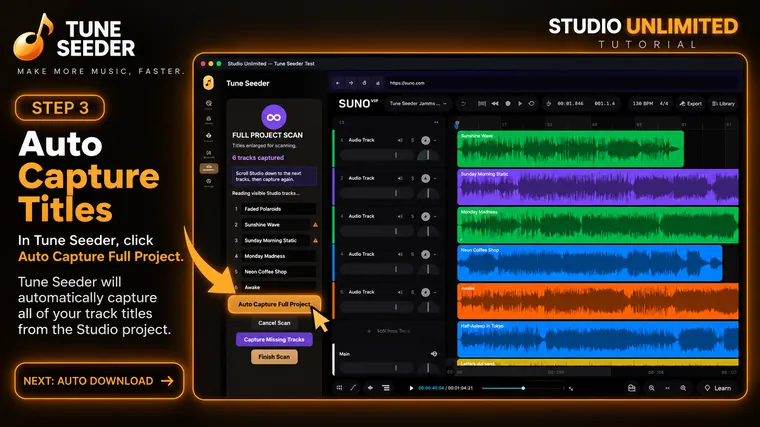This screenshot has width=760, height=427.
Task: Mute the Audio Track beside the Awake clip
Action: coord(400,292)
